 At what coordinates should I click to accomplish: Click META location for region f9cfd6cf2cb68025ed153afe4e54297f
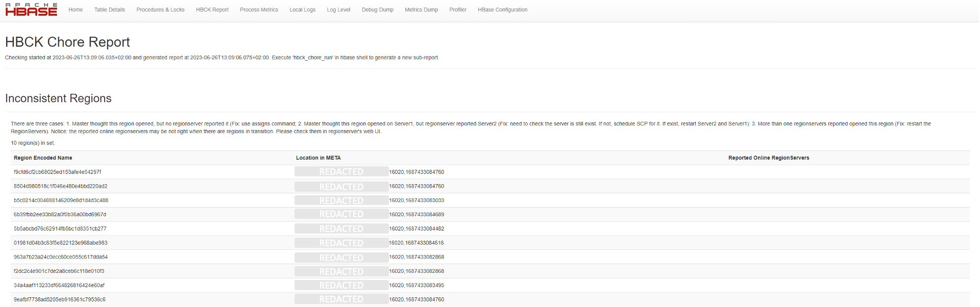[x=370, y=172]
